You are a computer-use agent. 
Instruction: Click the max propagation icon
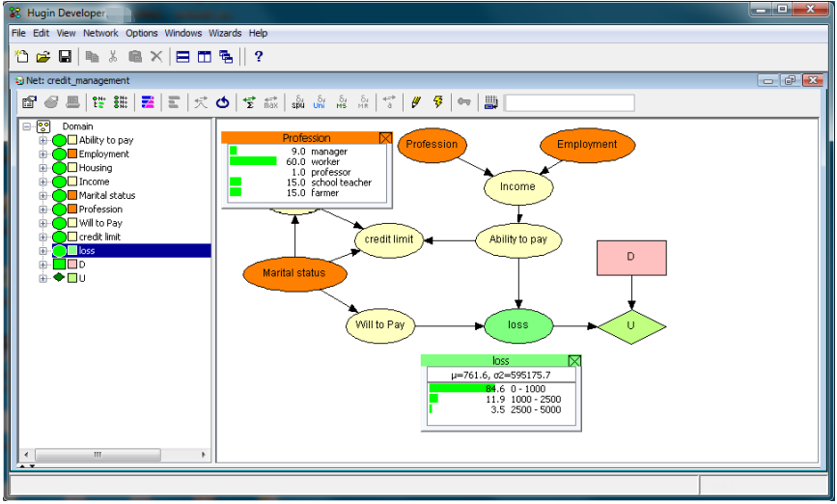click(x=271, y=101)
